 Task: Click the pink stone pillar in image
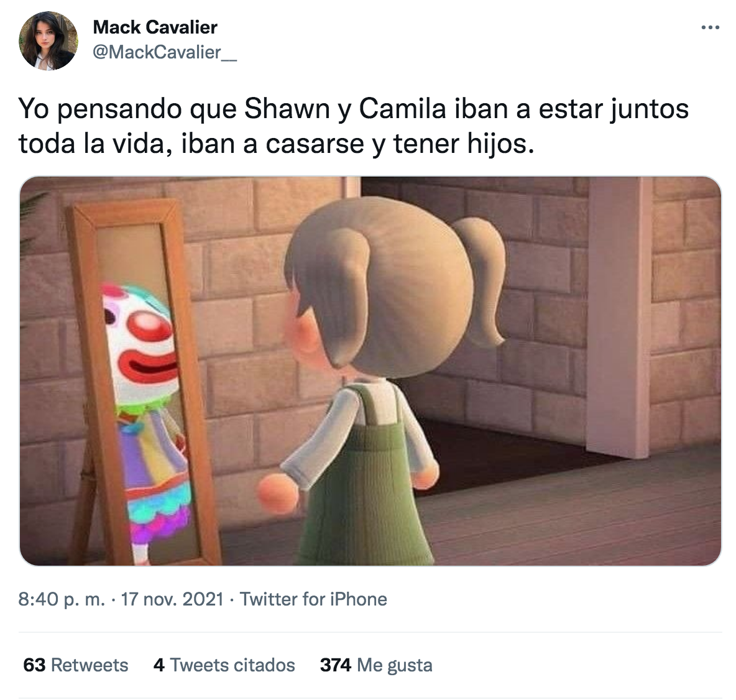(x=619, y=317)
